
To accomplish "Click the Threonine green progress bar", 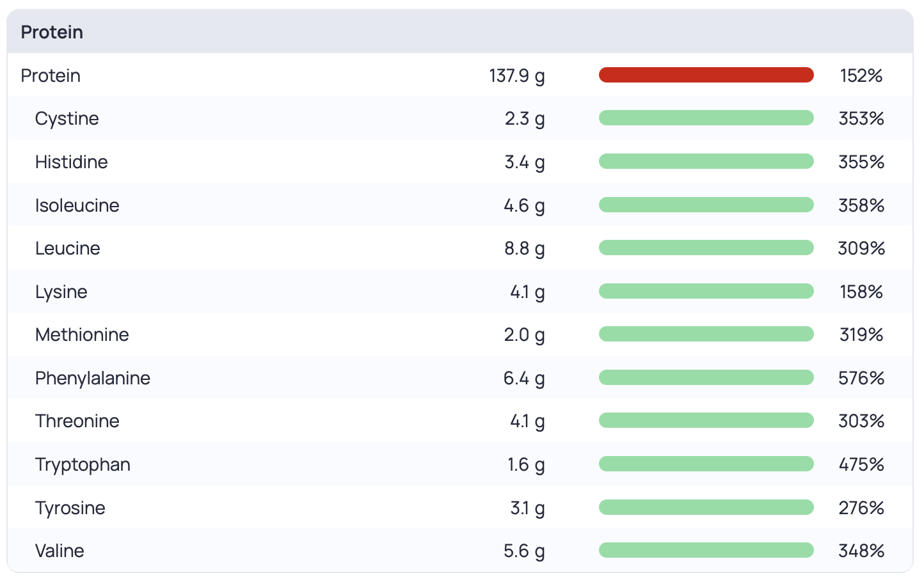I will pyautogui.click(x=706, y=421).
